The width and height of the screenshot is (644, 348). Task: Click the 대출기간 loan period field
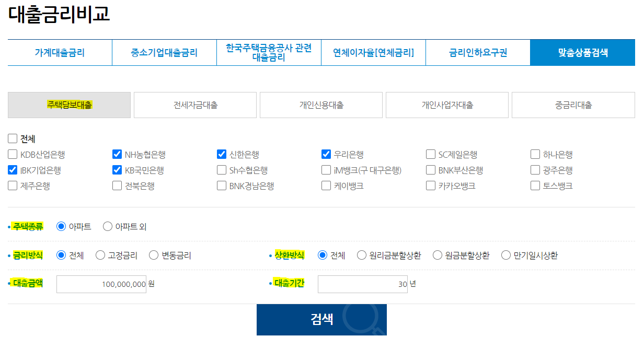click(362, 284)
